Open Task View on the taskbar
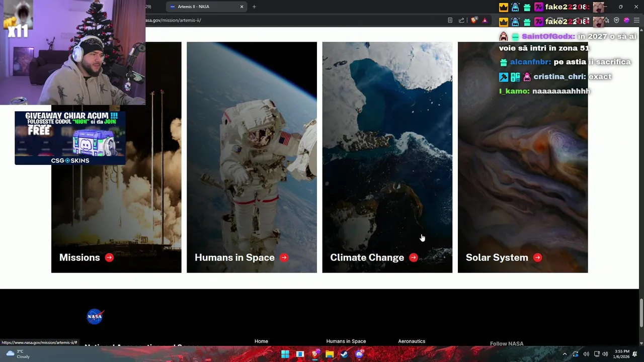Viewport: 644px width, 362px height. pyautogui.click(x=300, y=354)
